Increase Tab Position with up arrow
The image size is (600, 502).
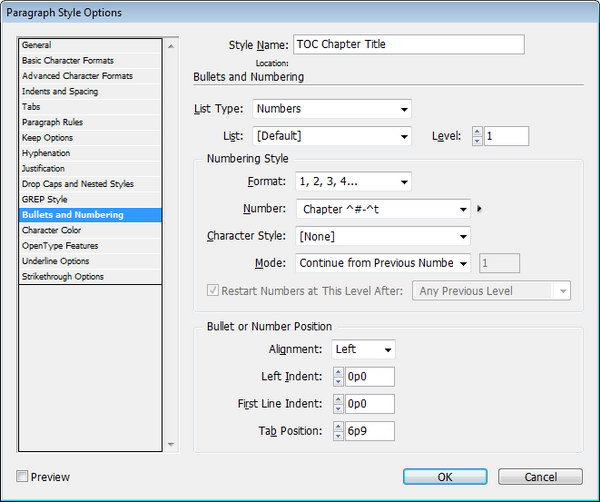point(338,427)
